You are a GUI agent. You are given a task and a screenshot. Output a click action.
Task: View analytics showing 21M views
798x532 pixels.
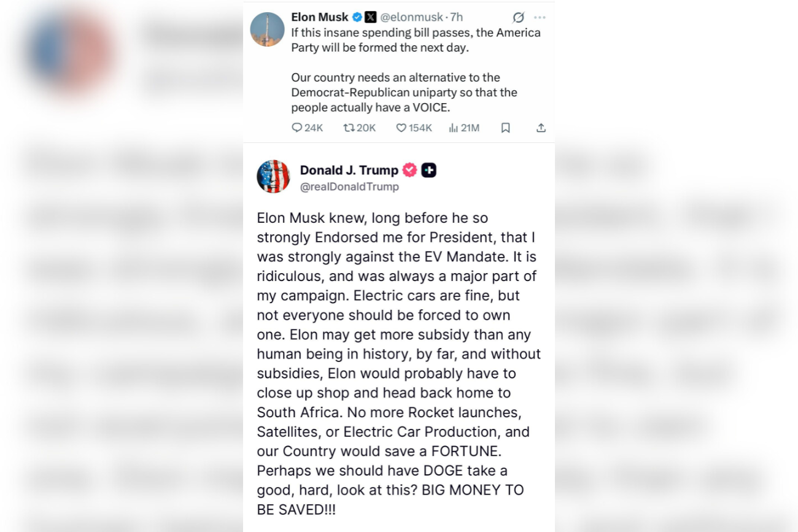[x=454, y=128]
